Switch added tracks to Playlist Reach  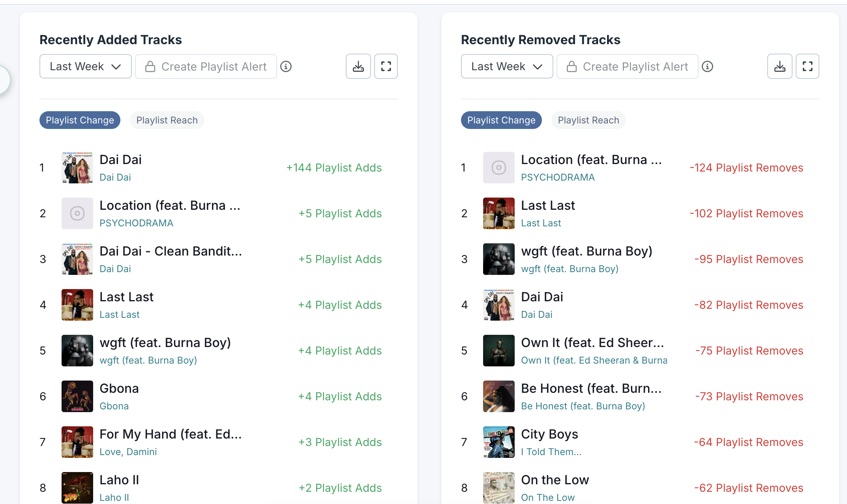(x=167, y=120)
